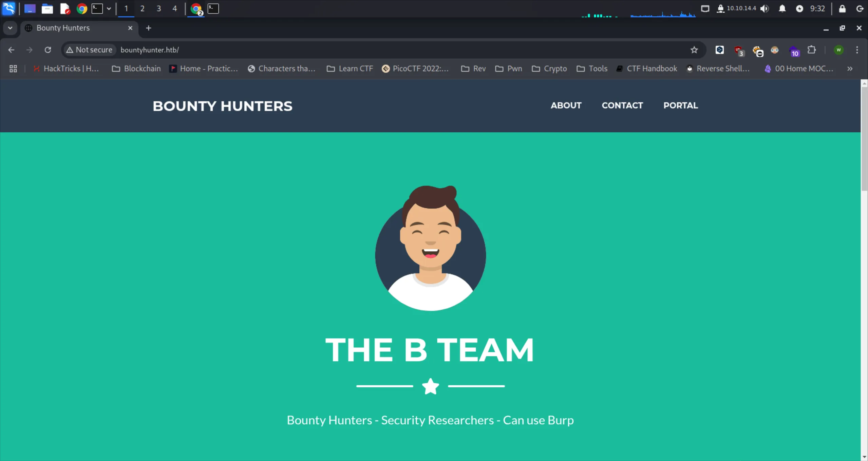The image size is (868, 461).
Task: Go back to the previous page
Action: [x=11, y=50]
